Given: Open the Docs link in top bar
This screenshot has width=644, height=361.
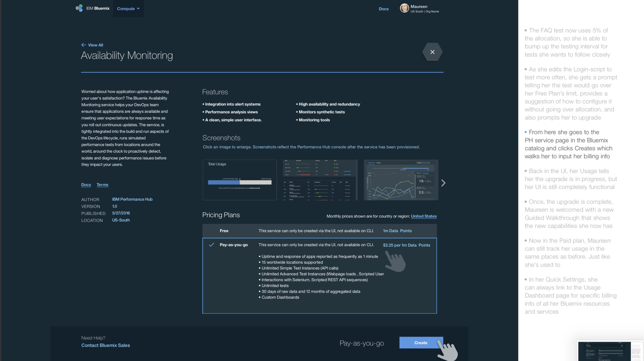Looking at the screenshot, I should (383, 9).
